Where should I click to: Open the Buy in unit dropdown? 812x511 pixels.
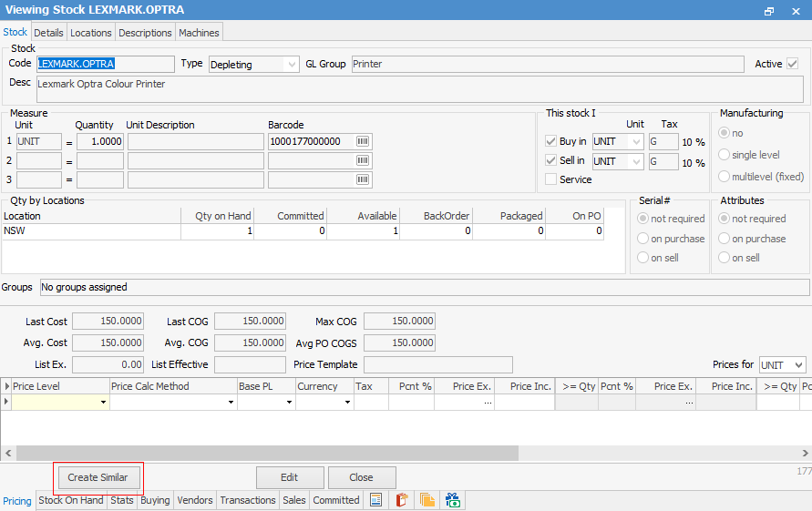pyautogui.click(x=635, y=141)
